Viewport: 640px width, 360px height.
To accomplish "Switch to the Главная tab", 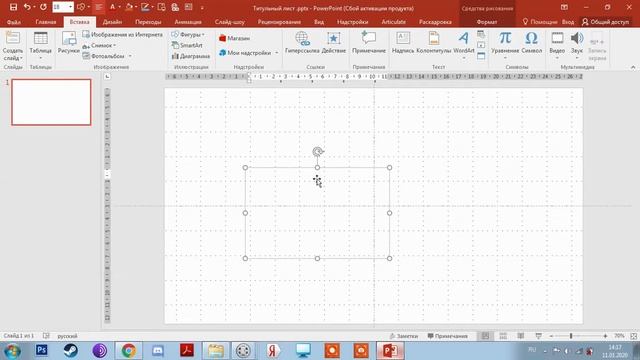I will (x=46, y=22).
